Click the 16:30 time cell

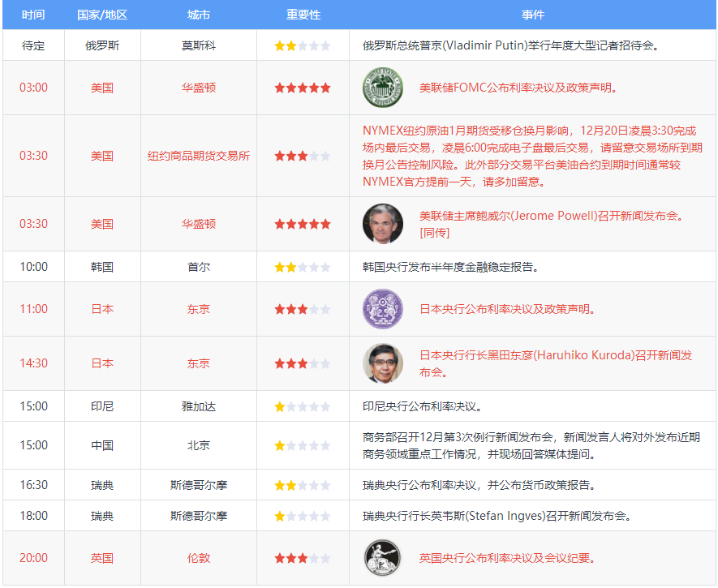pyautogui.click(x=33, y=485)
